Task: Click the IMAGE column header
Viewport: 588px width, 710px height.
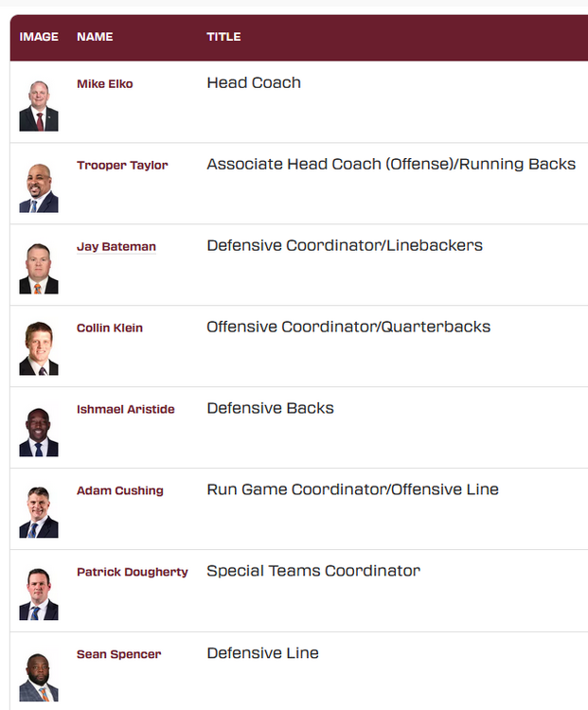Action: pyautogui.click(x=39, y=37)
